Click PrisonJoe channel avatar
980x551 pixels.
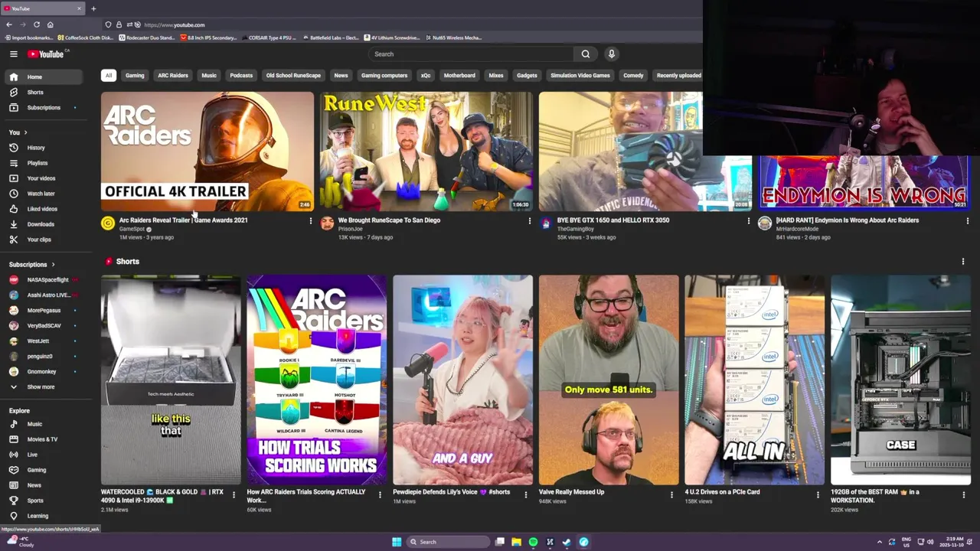pyautogui.click(x=327, y=223)
